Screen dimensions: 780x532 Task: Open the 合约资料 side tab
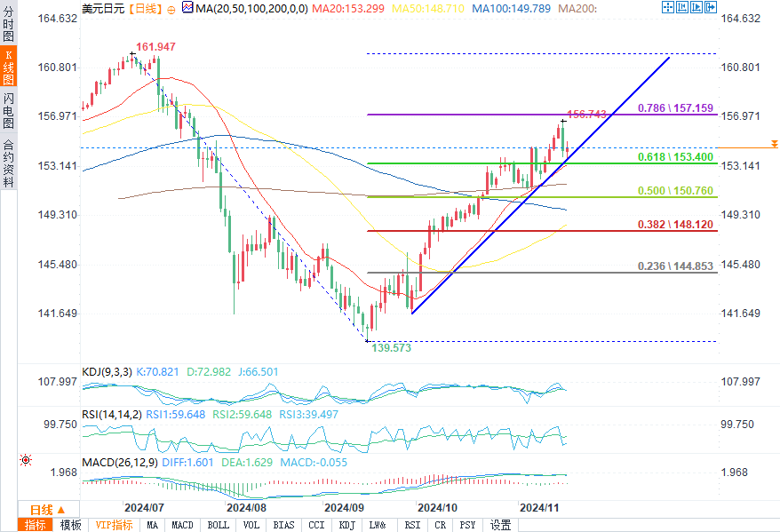[9, 163]
